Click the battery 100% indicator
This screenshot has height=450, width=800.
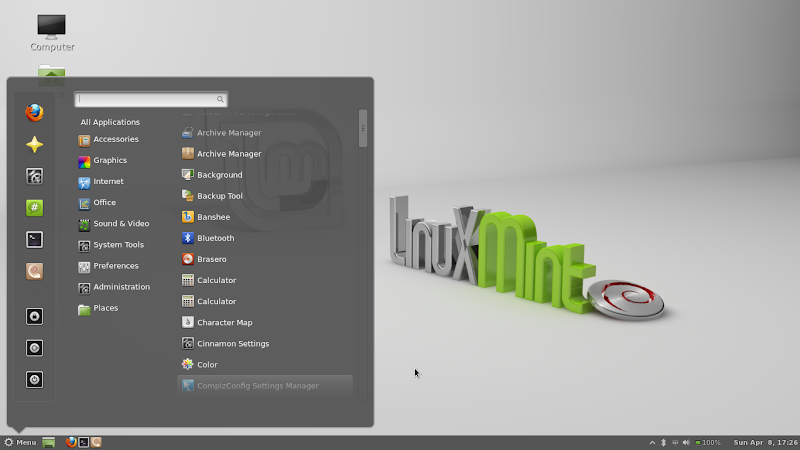tap(708, 442)
